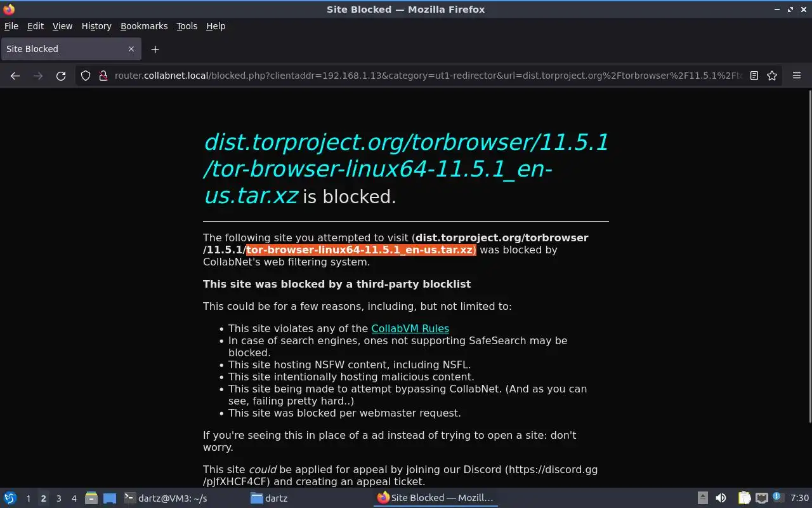Viewport: 812px width, 508px height.
Task: Switch to virtual desktop 2
Action: tap(43, 498)
